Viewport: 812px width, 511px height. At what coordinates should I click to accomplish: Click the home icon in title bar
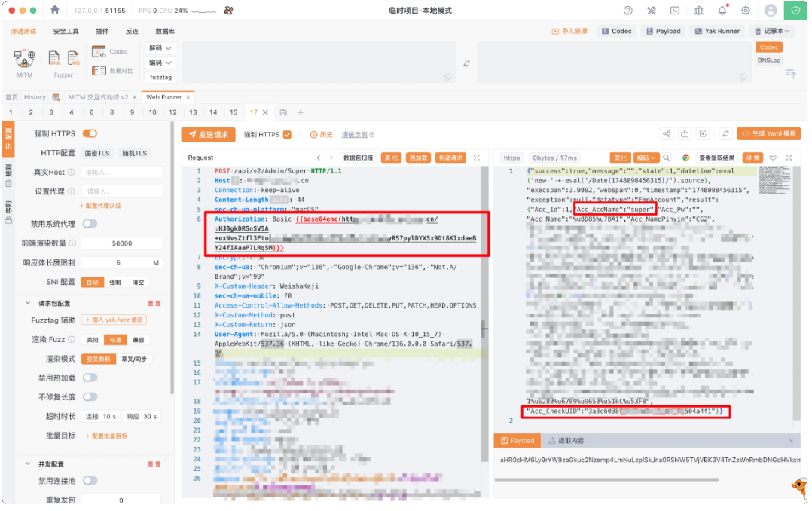[x=55, y=11]
